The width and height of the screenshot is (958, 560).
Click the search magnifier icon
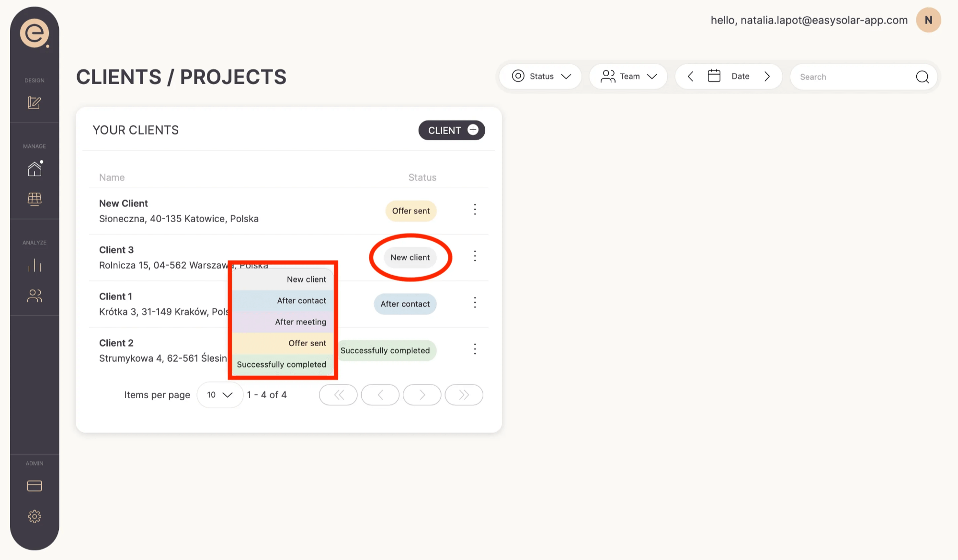(923, 76)
